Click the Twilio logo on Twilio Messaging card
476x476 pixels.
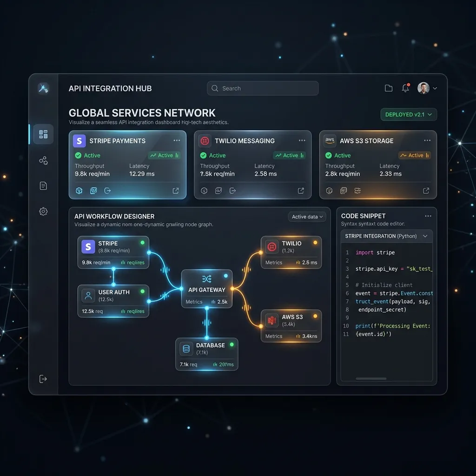point(205,141)
